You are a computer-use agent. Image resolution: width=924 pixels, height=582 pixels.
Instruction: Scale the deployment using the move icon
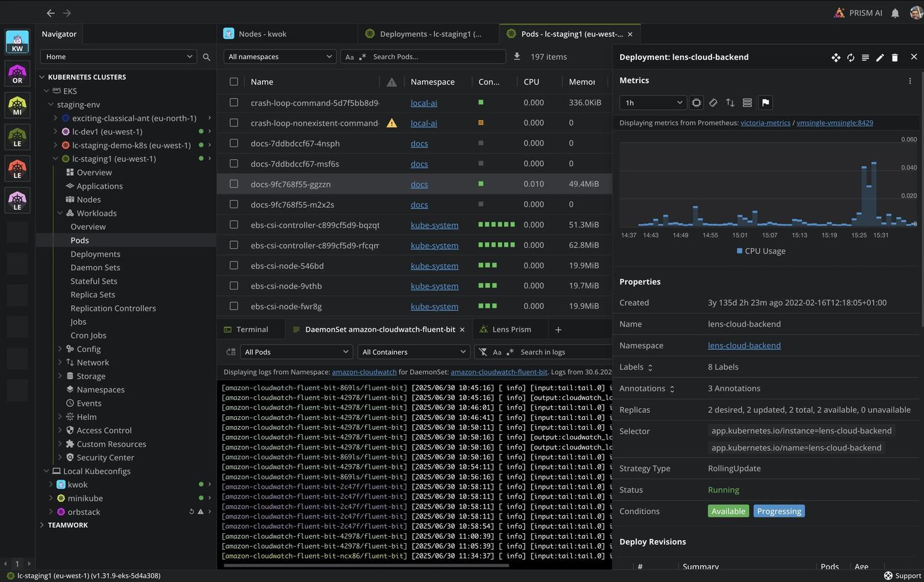click(835, 57)
